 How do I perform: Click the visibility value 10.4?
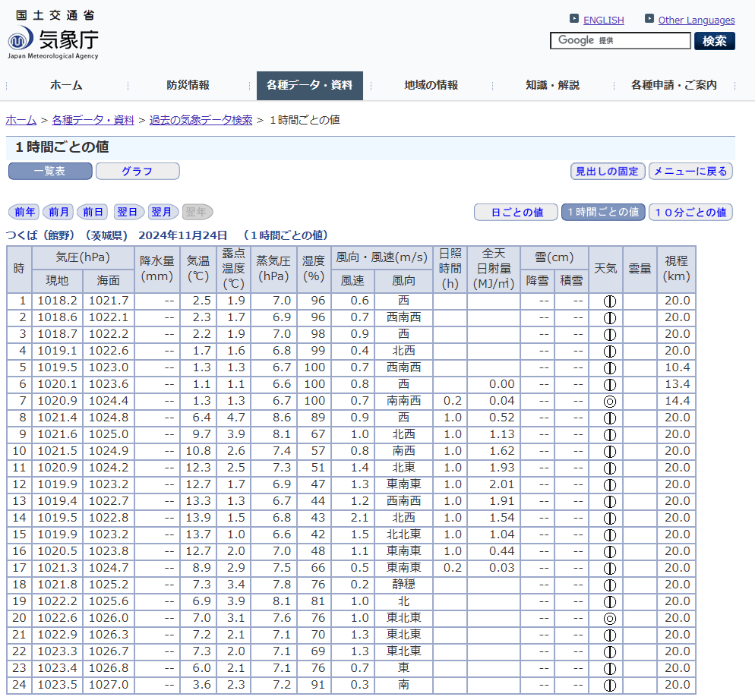(x=677, y=367)
